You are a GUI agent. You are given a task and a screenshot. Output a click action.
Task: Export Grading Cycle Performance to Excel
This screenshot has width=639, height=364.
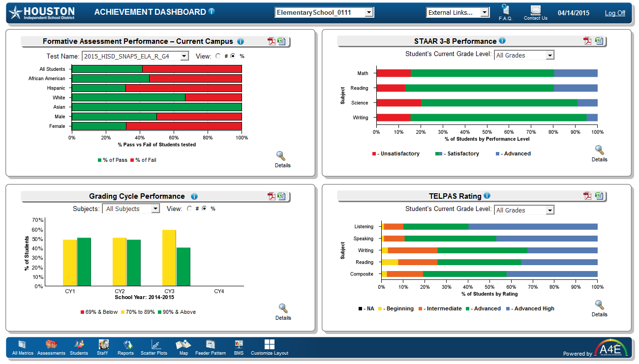click(x=281, y=196)
